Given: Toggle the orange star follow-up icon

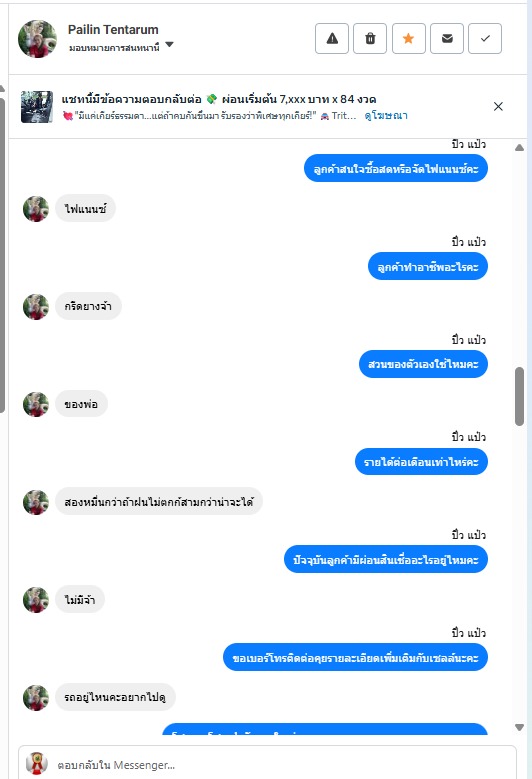Looking at the screenshot, I should [408, 38].
